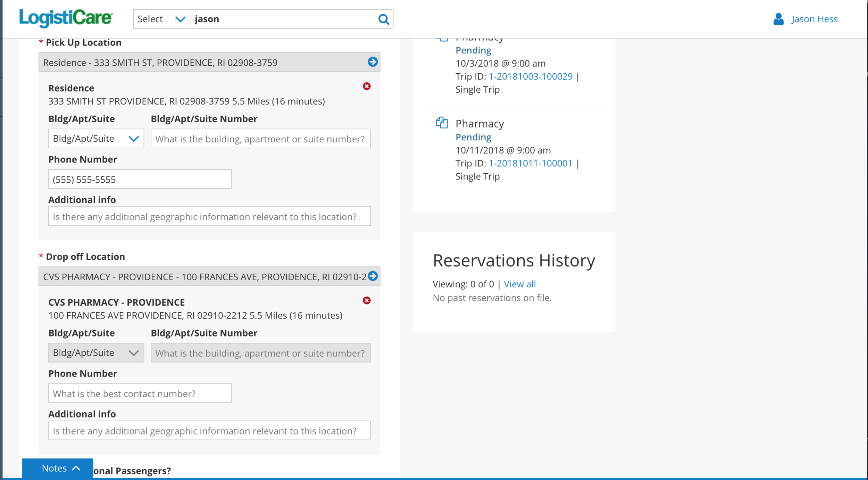Open pickup Bldg/Apt/Suite dropdown
The width and height of the screenshot is (868, 480).
pyautogui.click(x=96, y=139)
